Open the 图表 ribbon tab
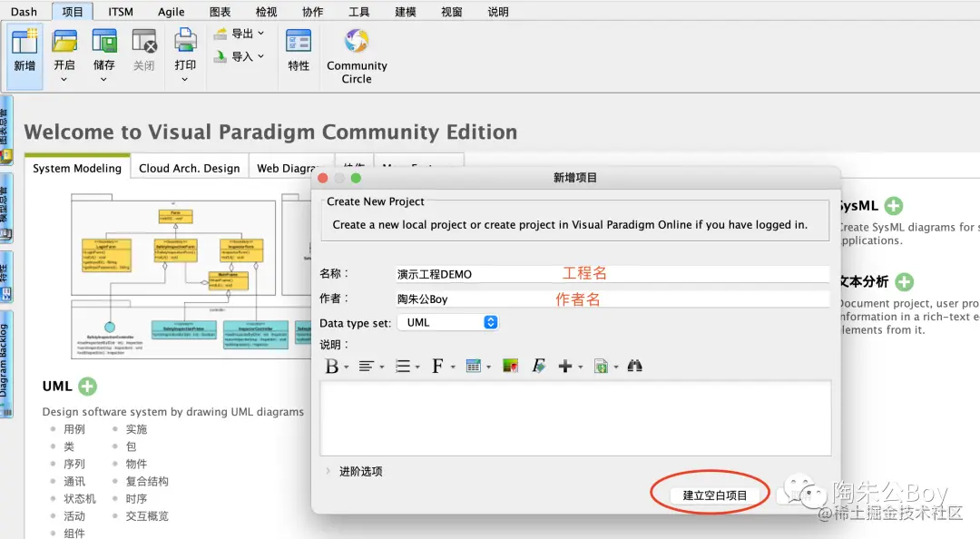This screenshot has width=980, height=539. (220, 11)
